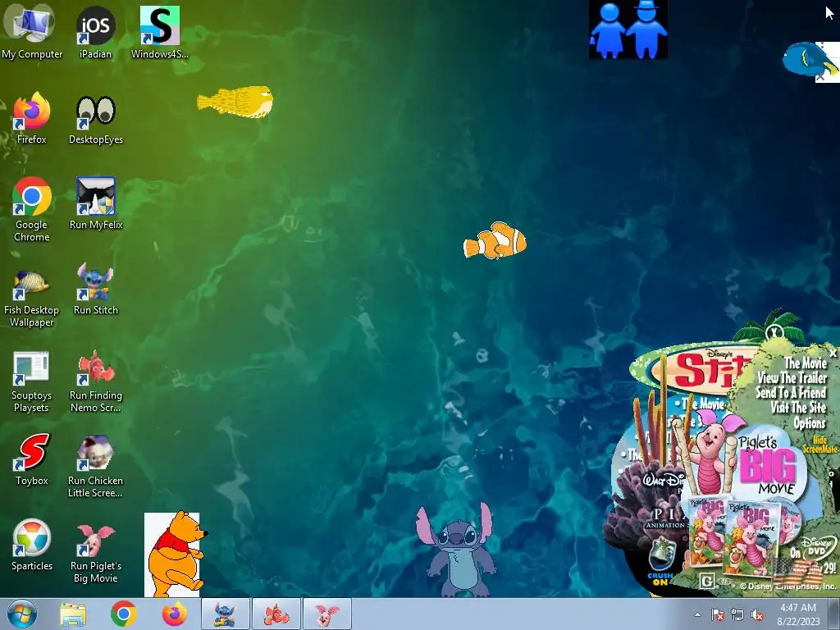This screenshot has width=840, height=630.
Task: Select View The Trailer in Piglet's menu
Action: (792, 377)
